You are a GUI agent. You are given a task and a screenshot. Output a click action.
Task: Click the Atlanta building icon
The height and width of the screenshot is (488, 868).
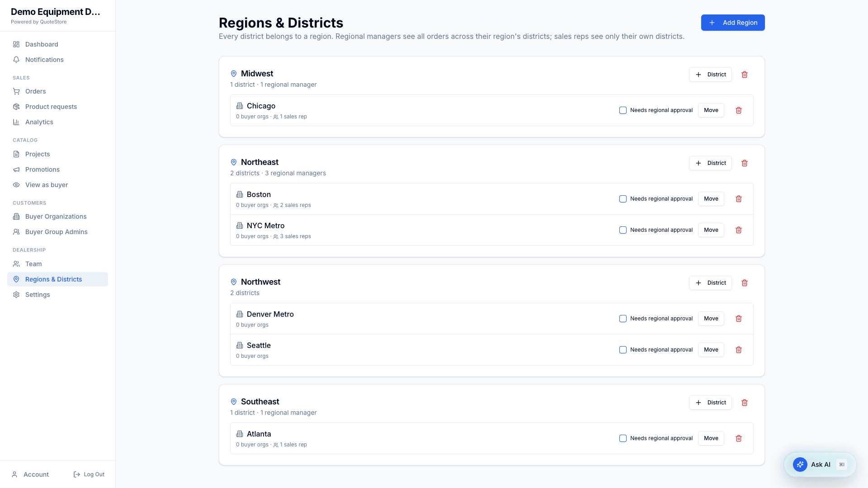point(240,434)
